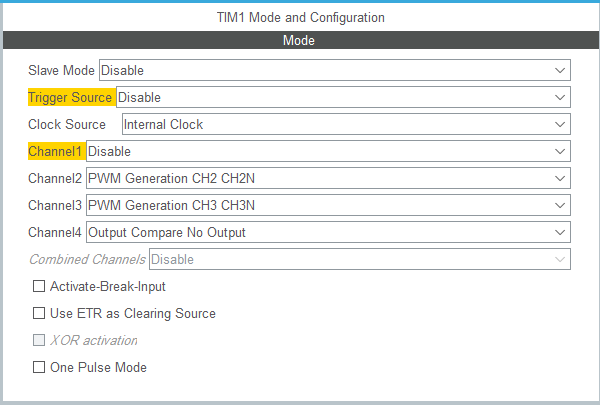Open the Trigger Source dropdown
600x405 pixels.
click(343, 97)
